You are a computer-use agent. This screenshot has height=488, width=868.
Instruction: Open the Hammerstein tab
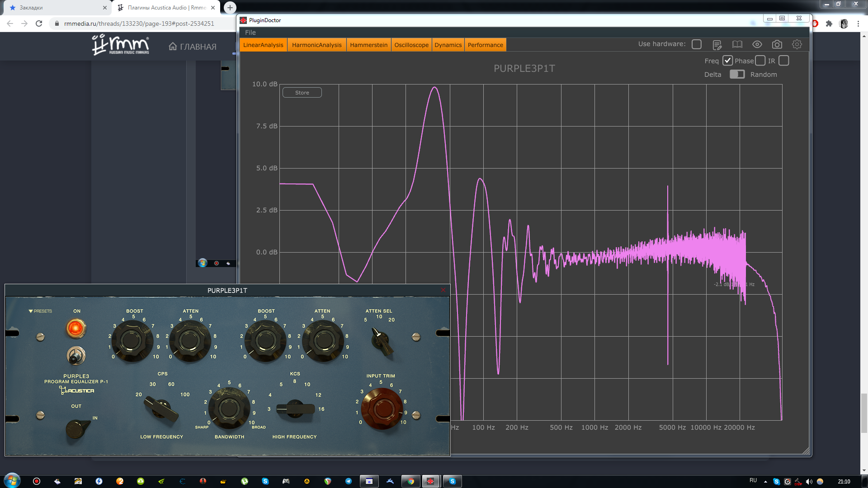[368, 45]
